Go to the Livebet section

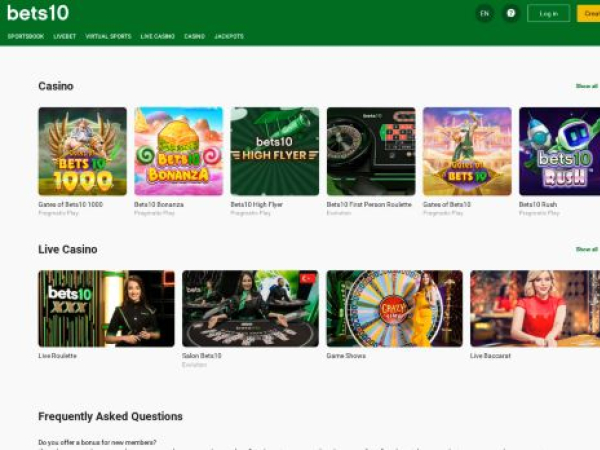coord(65,36)
